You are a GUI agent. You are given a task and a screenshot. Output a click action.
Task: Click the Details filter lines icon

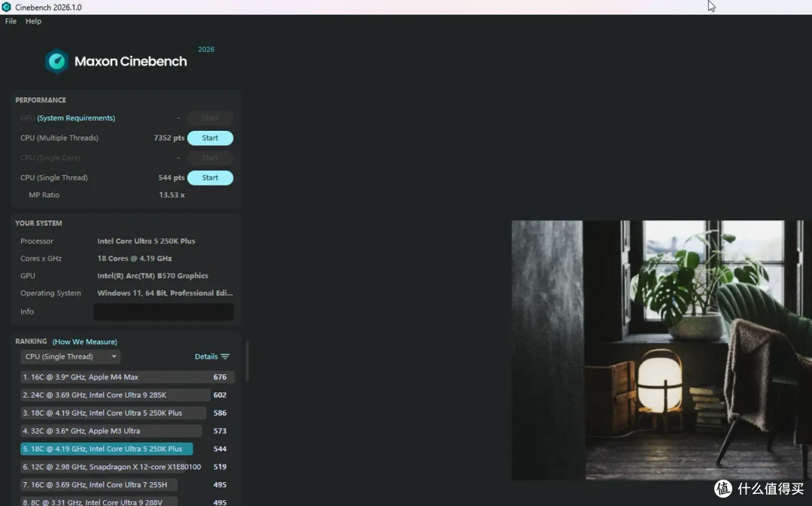pyautogui.click(x=225, y=356)
